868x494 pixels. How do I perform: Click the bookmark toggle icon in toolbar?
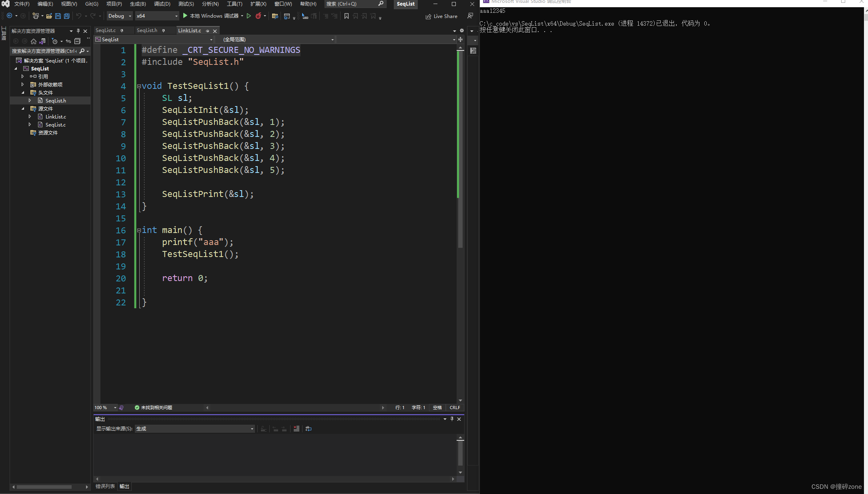coord(347,16)
